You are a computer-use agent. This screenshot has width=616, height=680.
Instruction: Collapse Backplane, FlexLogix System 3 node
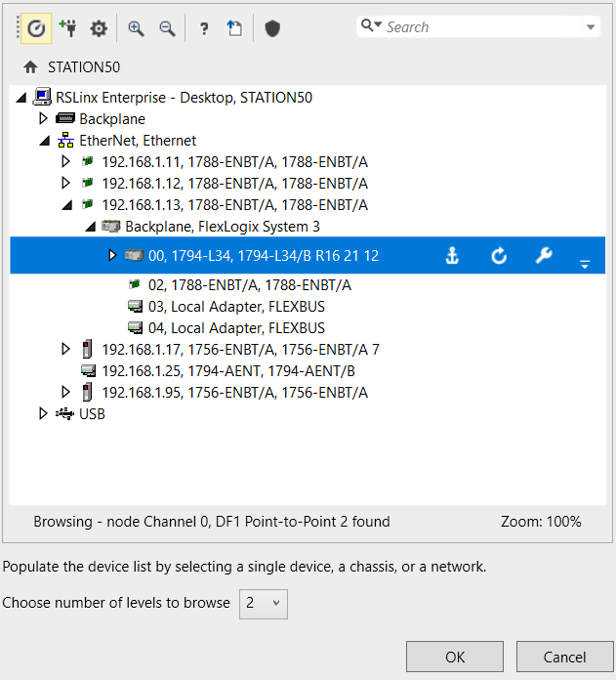[x=90, y=227]
